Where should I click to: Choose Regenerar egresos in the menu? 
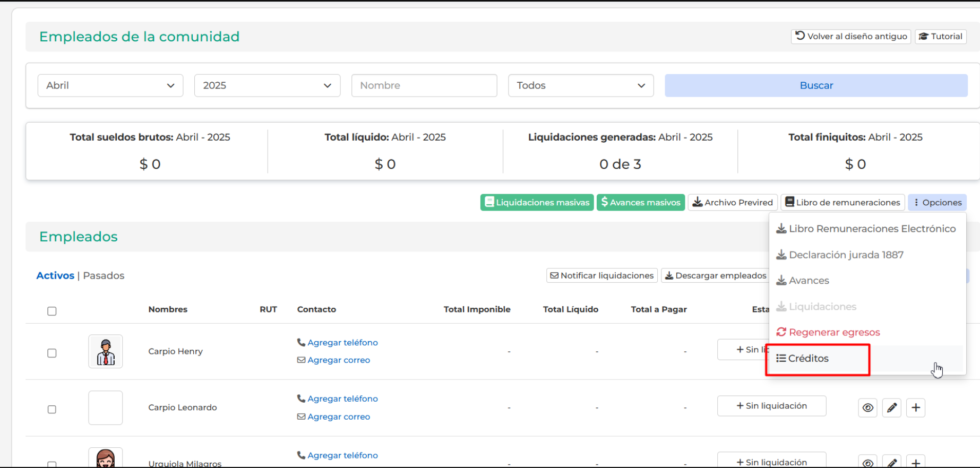coord(833,332)
